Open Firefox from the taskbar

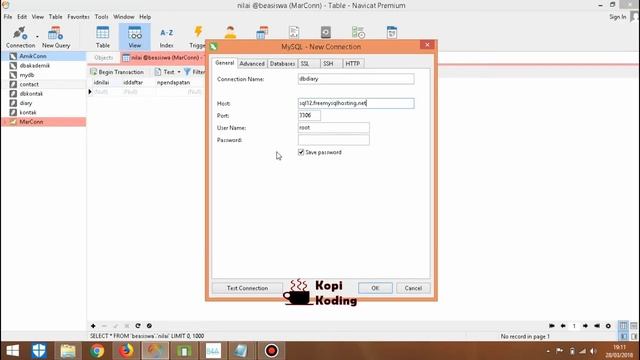(126, 351)
